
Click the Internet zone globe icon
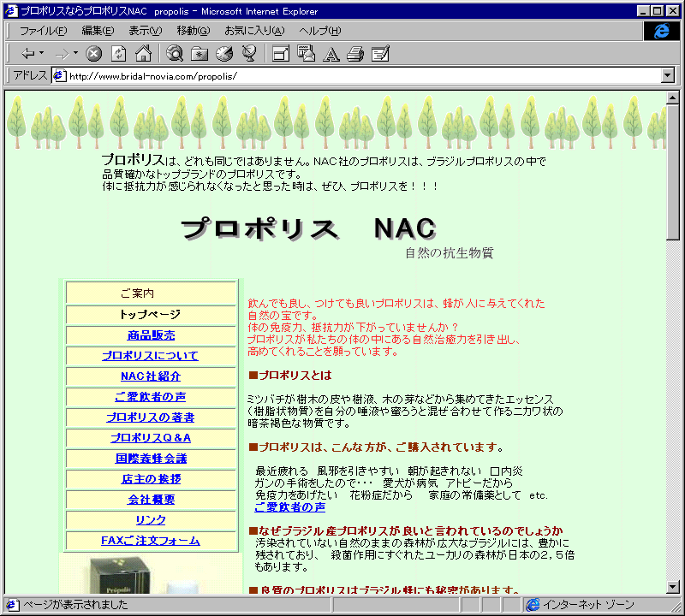coord(533,605)
